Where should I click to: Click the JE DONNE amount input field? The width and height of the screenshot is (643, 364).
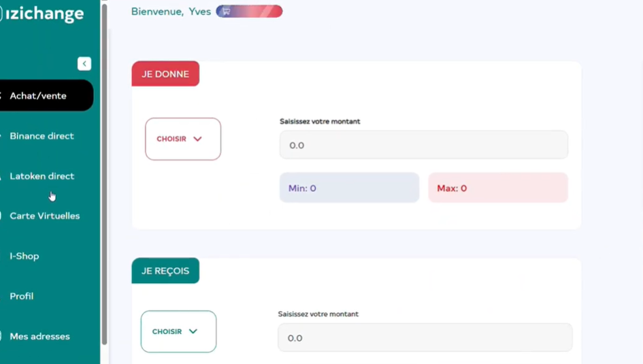(x=423, y=145)
